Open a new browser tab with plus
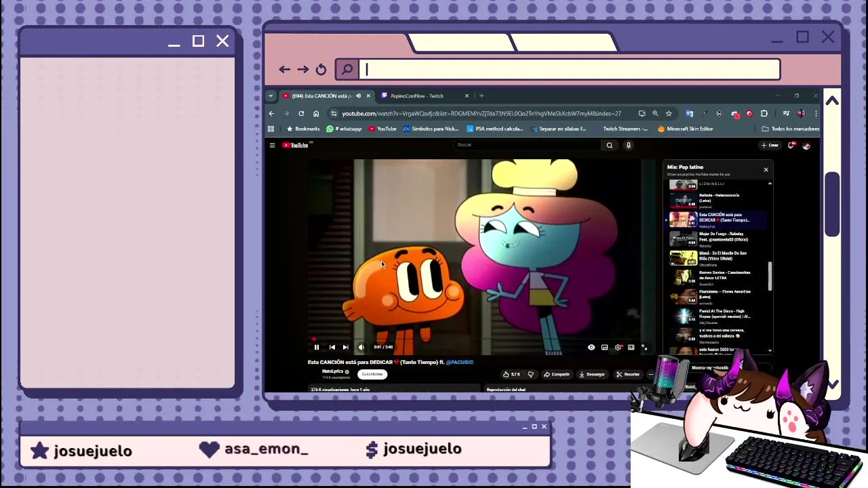 click(481, 96)
